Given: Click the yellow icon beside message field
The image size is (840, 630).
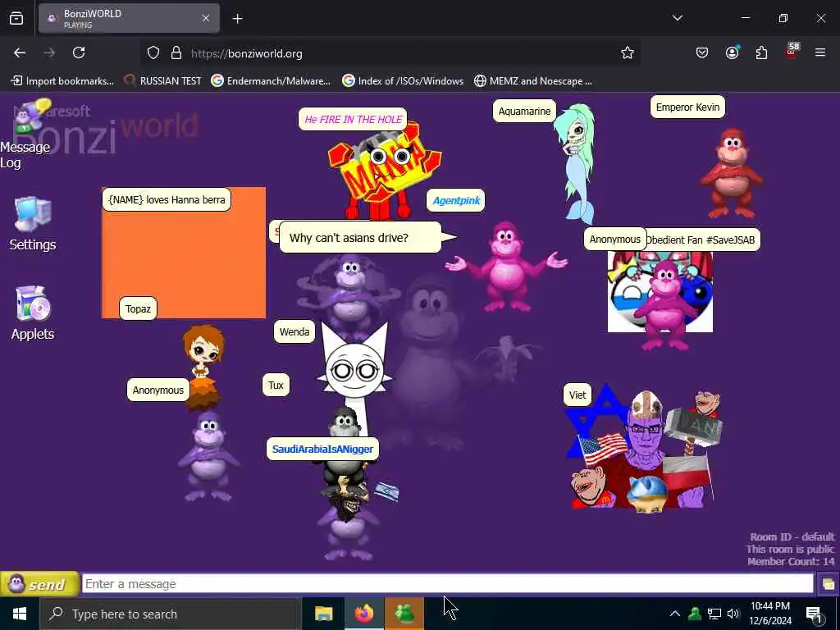Looking at the screenshot, I should (829, 584).
